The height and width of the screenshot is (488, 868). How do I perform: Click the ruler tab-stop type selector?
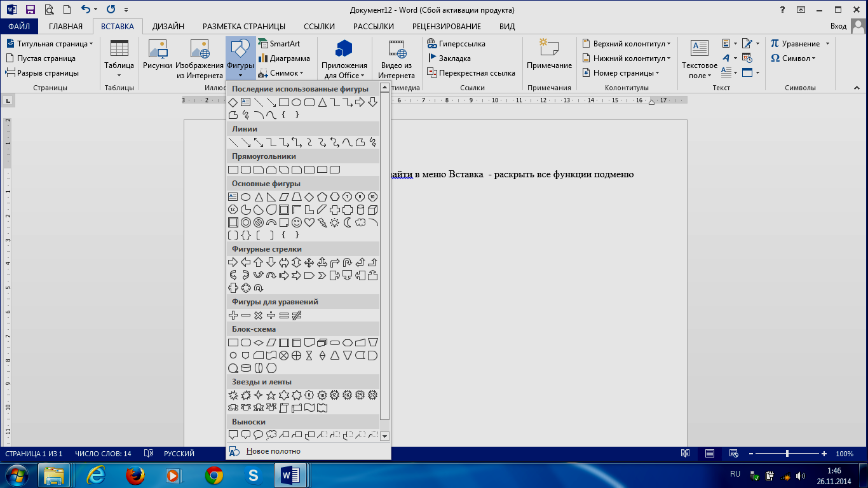coord(9,100)
